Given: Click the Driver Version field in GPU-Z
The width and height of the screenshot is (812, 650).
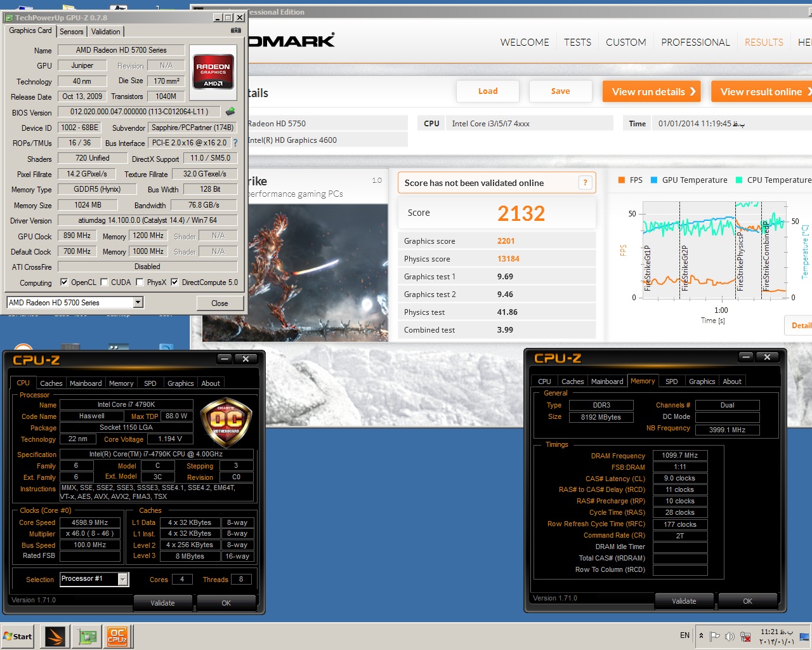Looking at the screenshot, I should click(x=147, y=220).
